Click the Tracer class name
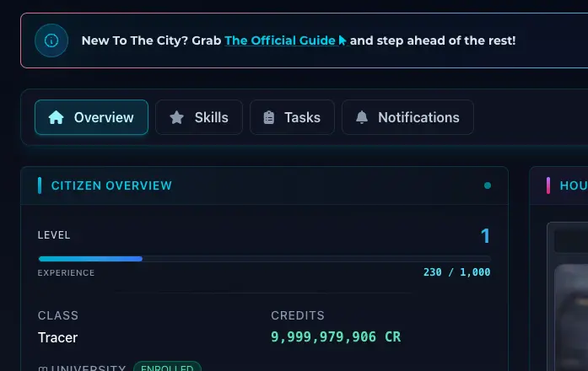The image size is (588, 371). [57, 337]
